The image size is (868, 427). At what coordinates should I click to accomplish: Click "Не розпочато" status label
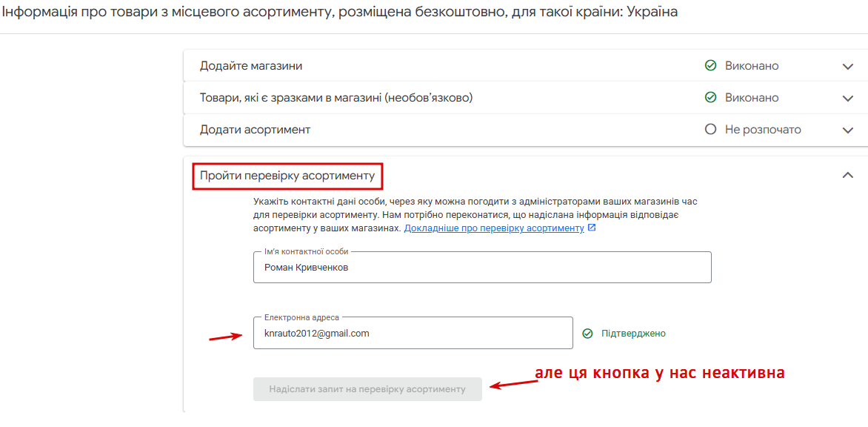[763, 130]
